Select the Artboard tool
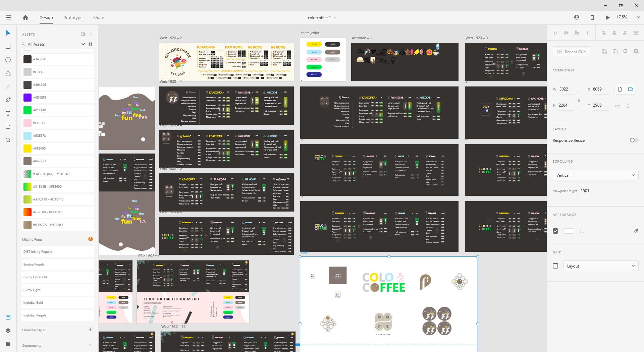 (8, 127)
